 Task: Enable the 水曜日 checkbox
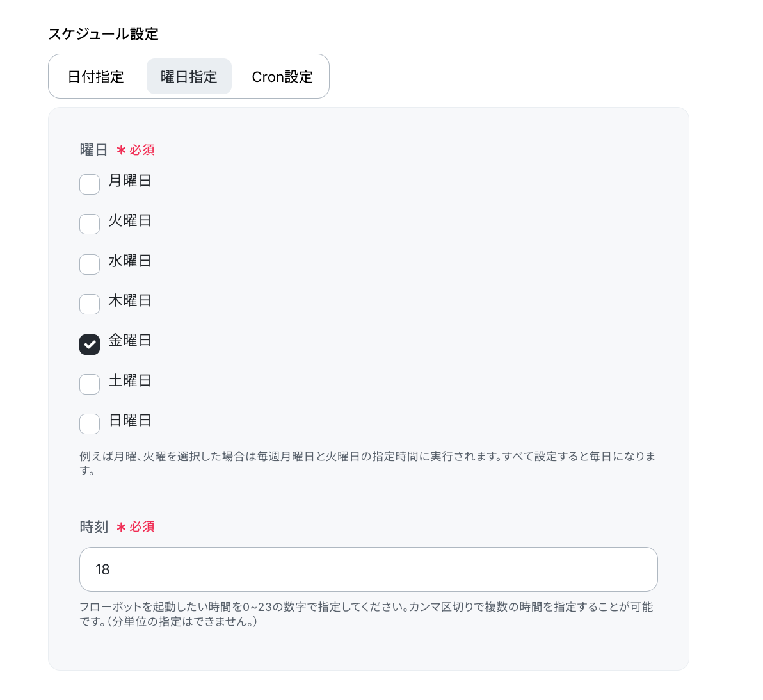tap(90, 265)
